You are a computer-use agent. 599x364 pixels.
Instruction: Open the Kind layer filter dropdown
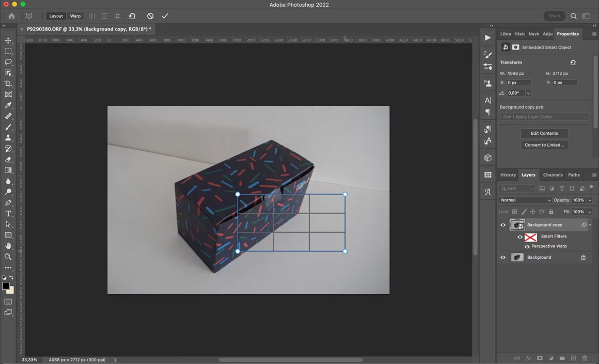click(x=516, y=188)
